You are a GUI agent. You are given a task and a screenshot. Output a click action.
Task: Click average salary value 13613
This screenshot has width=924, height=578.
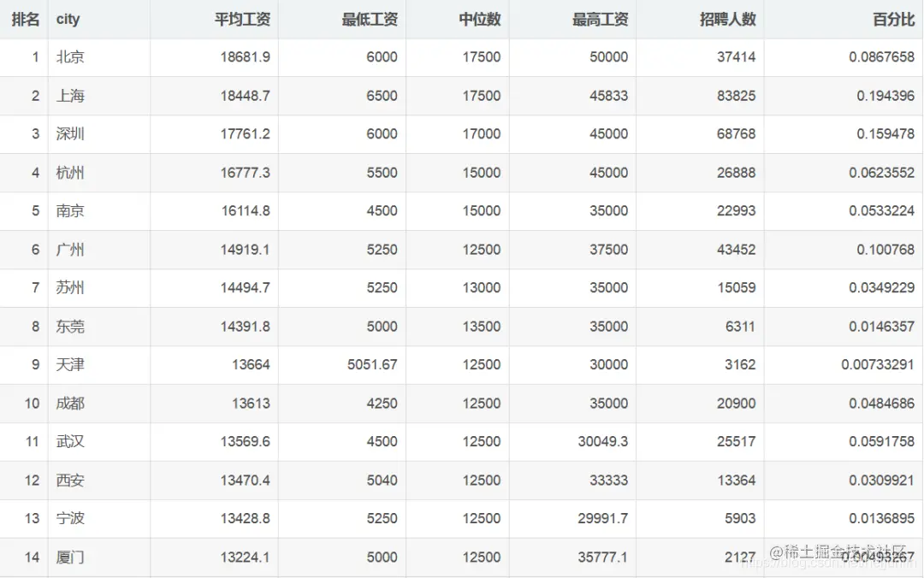(x=251, y=404)
